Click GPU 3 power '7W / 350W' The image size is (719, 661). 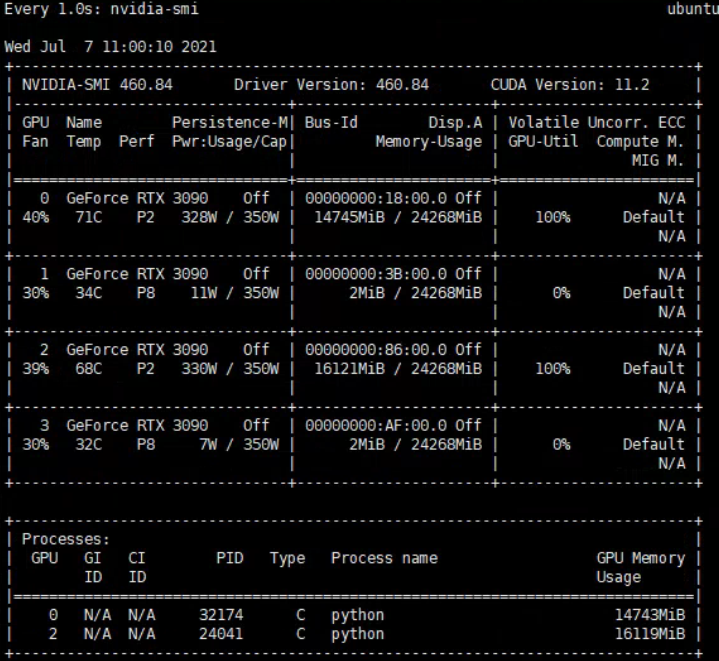click(239, 444)
